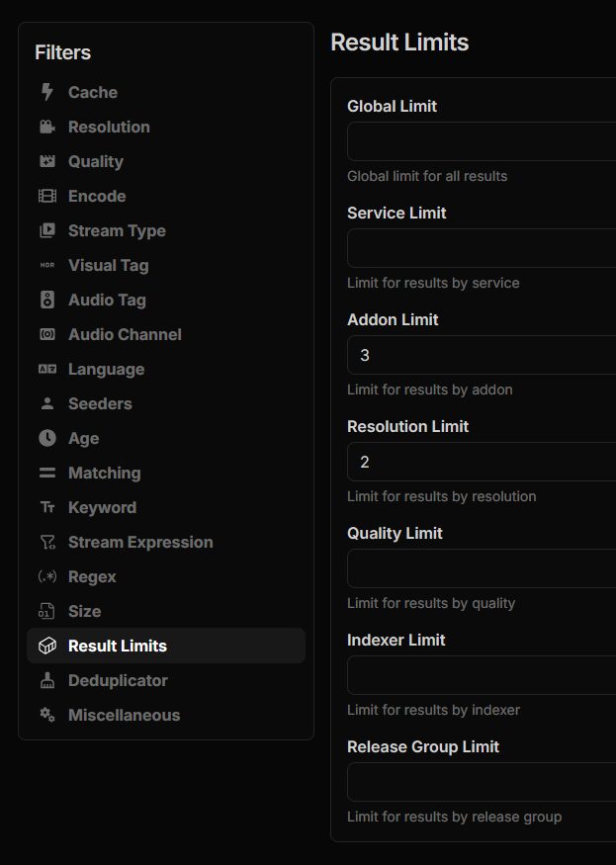Image resolution: width=616 pixels, height=865 pixels.
Task: Open Stream Expression settings
Action: coord(139,542)
